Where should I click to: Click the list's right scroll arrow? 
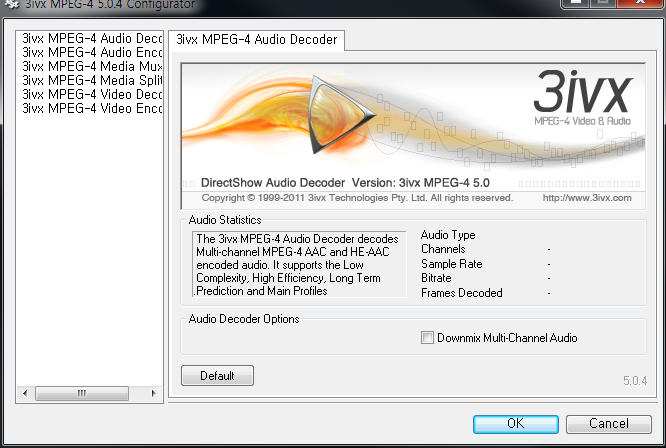pyautogui.click(x=153, y=393)
